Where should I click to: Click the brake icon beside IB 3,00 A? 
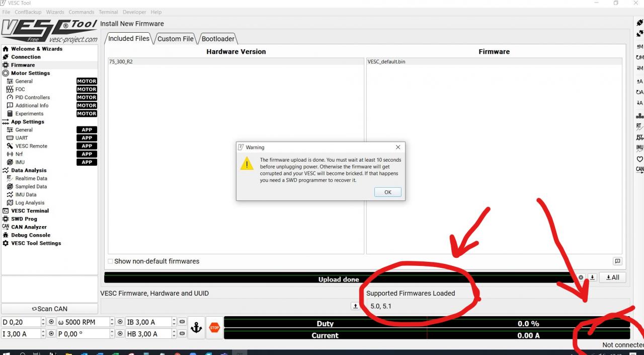tap(182, 322)
